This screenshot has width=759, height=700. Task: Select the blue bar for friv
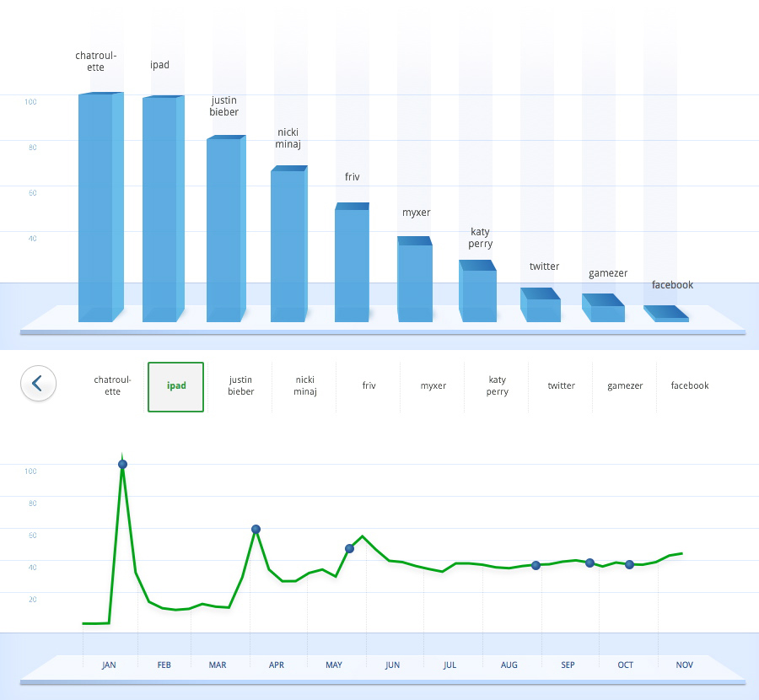point(352,262)
